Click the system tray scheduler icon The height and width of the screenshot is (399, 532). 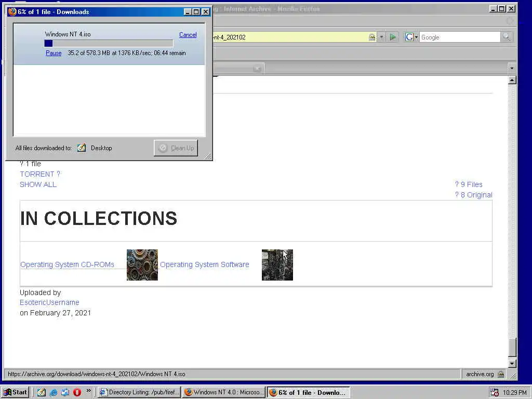pyautogui.click(x=495, y=393)
